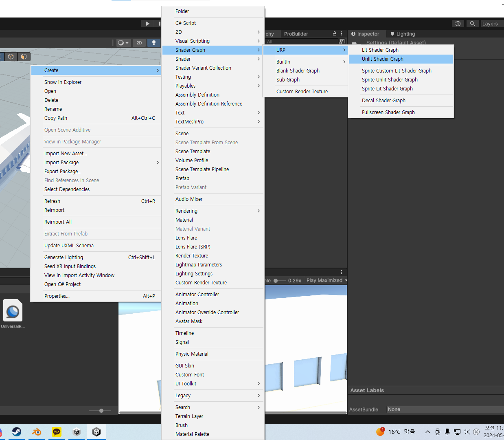Expand the Visual Scripting submenu
The height and width of the screenshot is (440, 504).
point(213,41)
